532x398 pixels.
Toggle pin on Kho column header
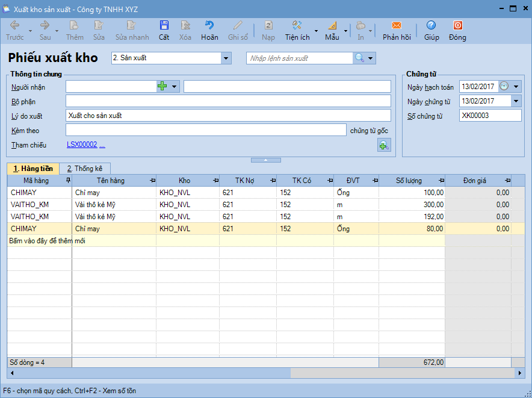pos(215,181)
